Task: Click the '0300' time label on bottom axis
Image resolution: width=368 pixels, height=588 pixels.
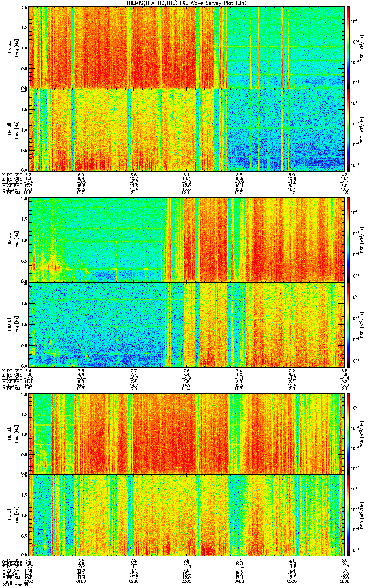Action: point(186,581)
